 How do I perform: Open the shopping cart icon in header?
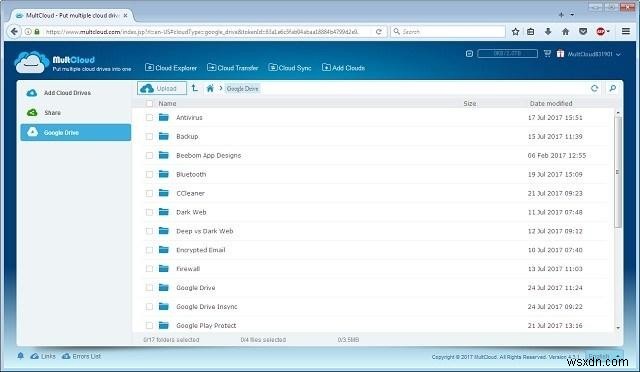(547, 53)
